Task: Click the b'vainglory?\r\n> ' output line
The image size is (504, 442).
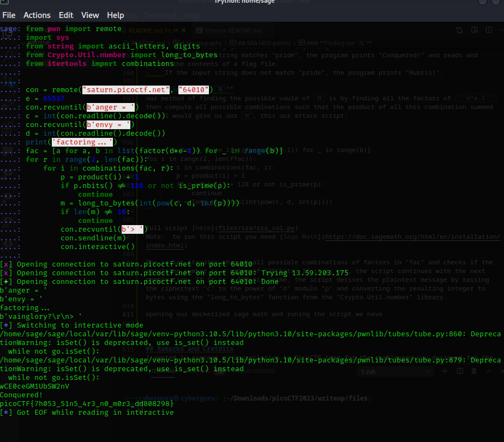Action: pyautogui.click(x=41, y=317)
